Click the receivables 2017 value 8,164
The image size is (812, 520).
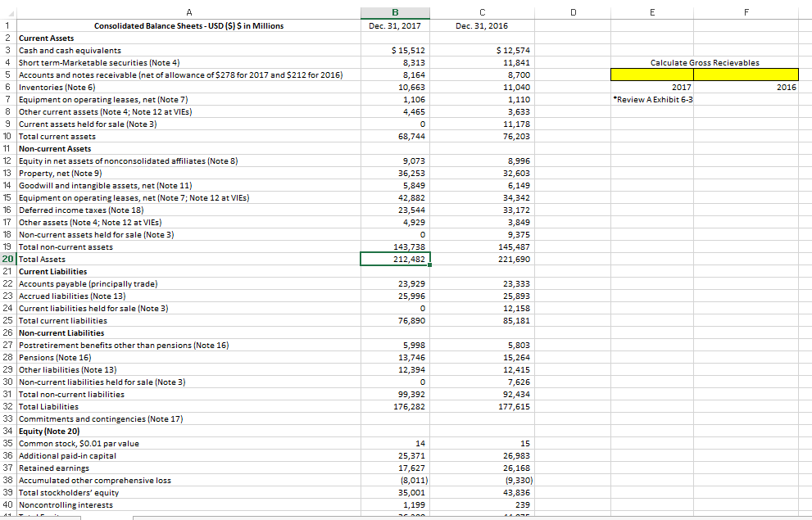pyautogui.click(x=395, y=75)
